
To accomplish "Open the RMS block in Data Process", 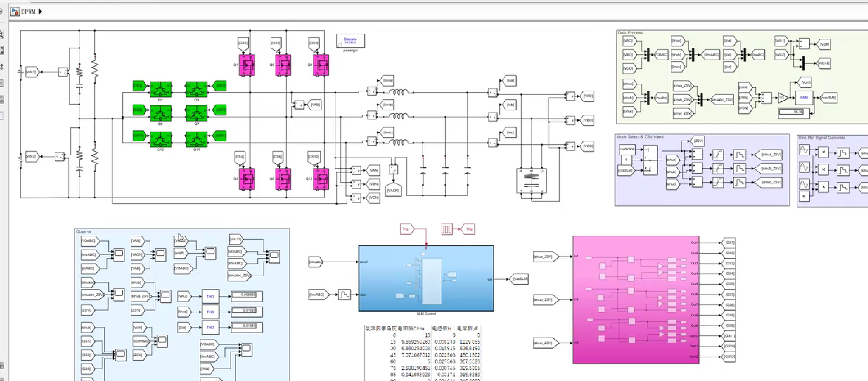I will coord(804,98).
